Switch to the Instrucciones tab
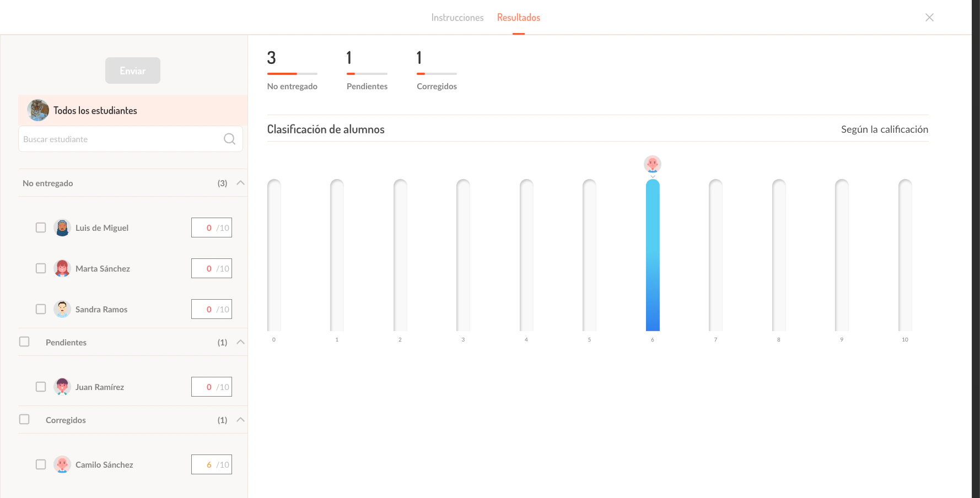980x498 pixels. click(x=457, y=17)
